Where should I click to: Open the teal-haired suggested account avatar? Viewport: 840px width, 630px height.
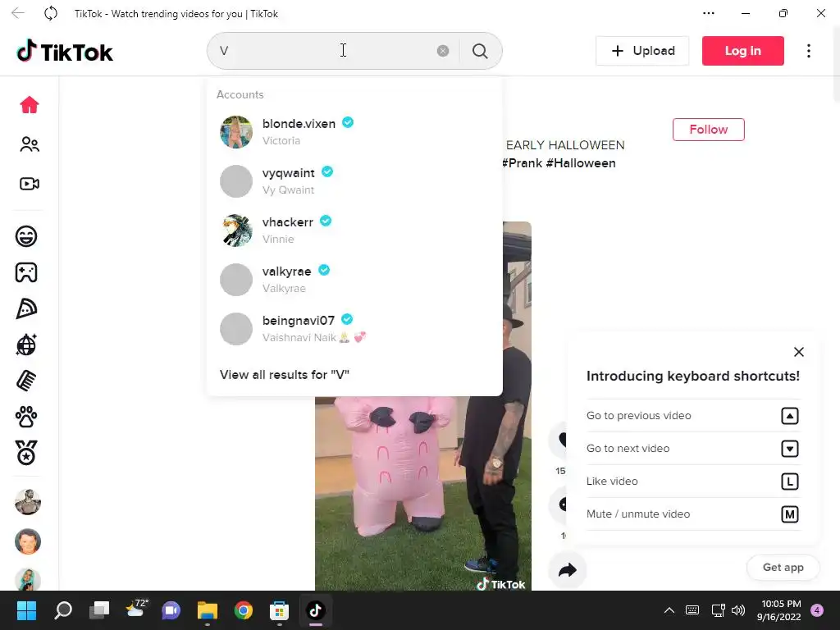pos(28,579)
